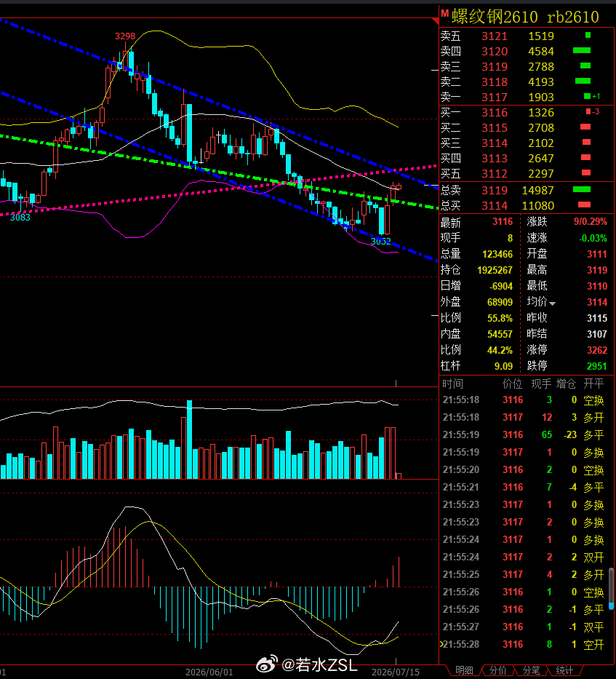Click the latest red candlestick

(399, 186)
